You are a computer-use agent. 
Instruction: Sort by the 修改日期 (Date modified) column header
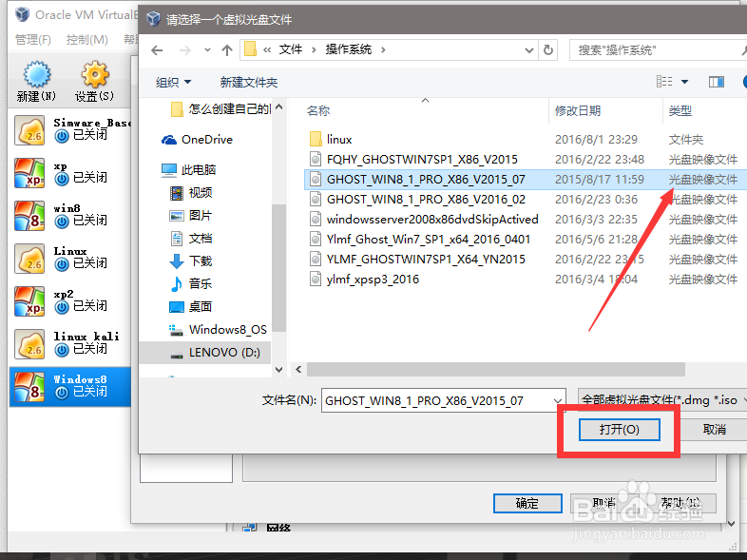tap(578, 110)
